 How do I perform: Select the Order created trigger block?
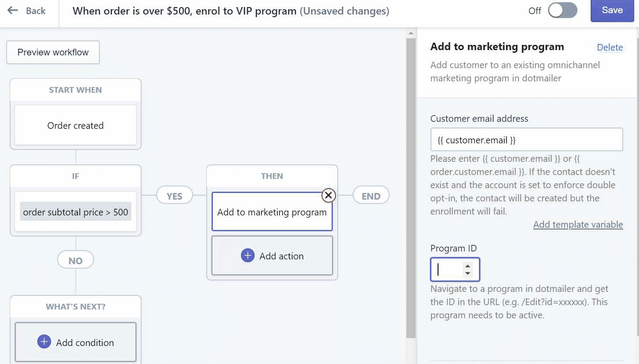[76, 126]
